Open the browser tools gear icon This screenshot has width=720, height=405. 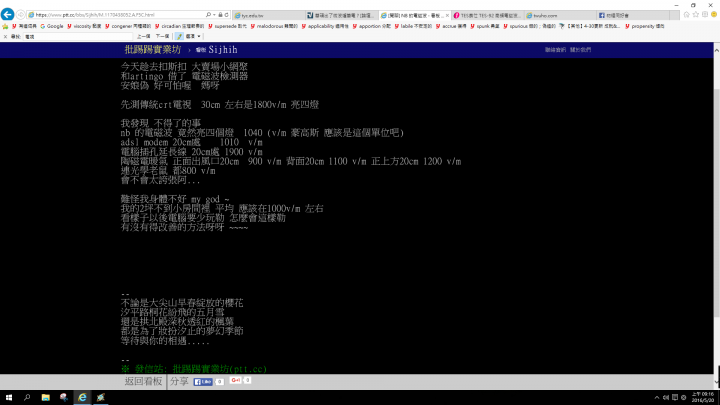tap(705, 15)
